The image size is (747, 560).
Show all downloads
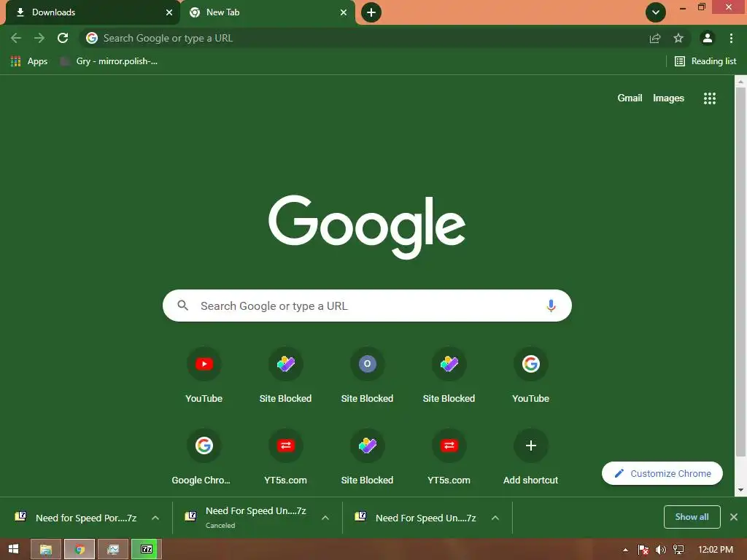click(692, 517)
